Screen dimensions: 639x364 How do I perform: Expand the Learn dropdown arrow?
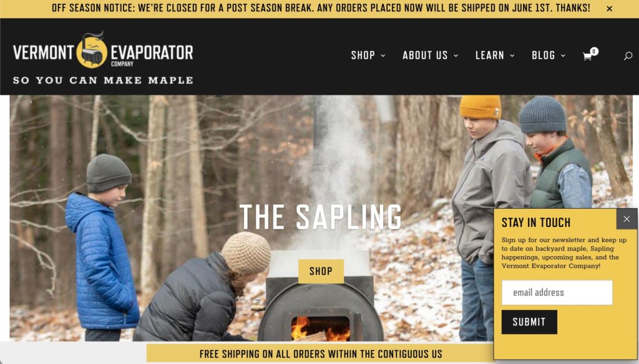pos(512,55)
